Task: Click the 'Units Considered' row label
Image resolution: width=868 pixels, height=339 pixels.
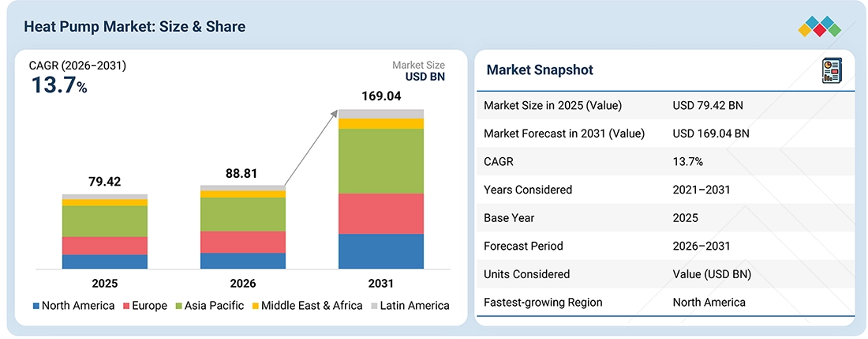Action: (x=526, y=274)
